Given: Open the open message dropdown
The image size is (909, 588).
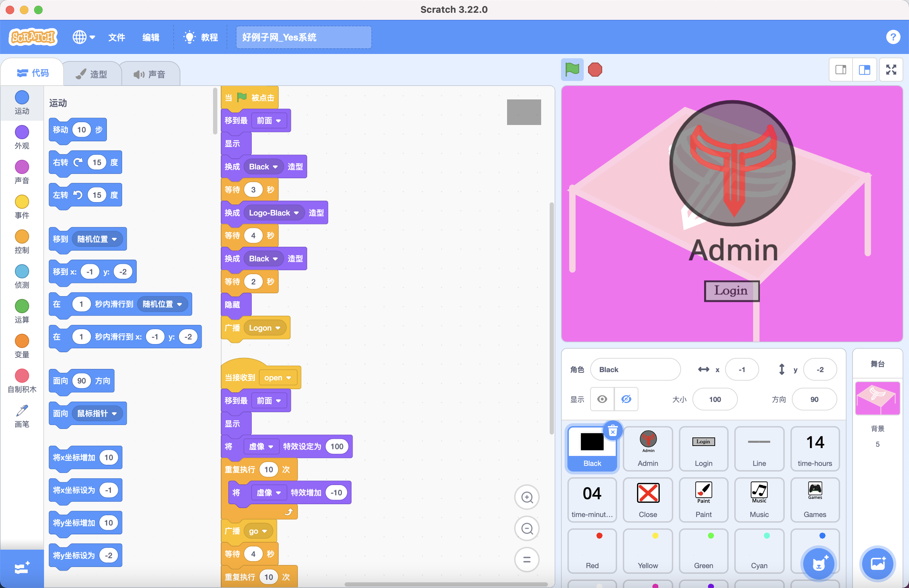Looking at the screenshot, I should (278, 377).
